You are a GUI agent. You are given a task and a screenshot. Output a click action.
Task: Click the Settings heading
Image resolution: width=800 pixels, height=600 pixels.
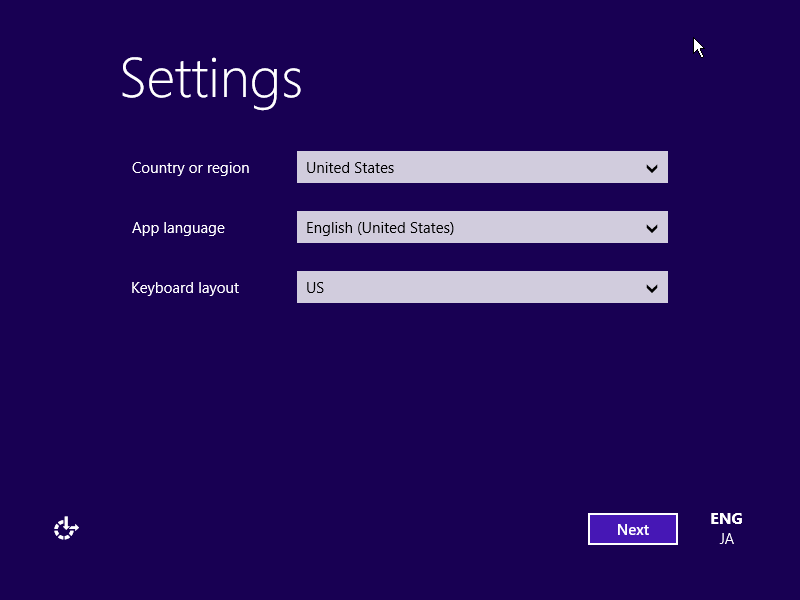211,80
